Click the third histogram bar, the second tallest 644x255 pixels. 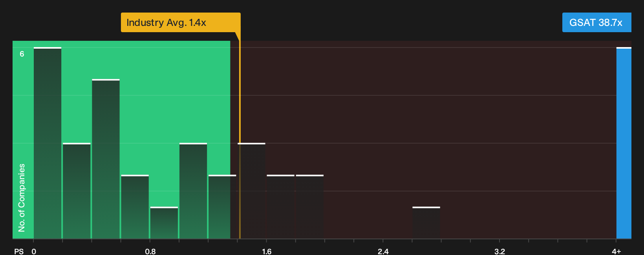106,159
